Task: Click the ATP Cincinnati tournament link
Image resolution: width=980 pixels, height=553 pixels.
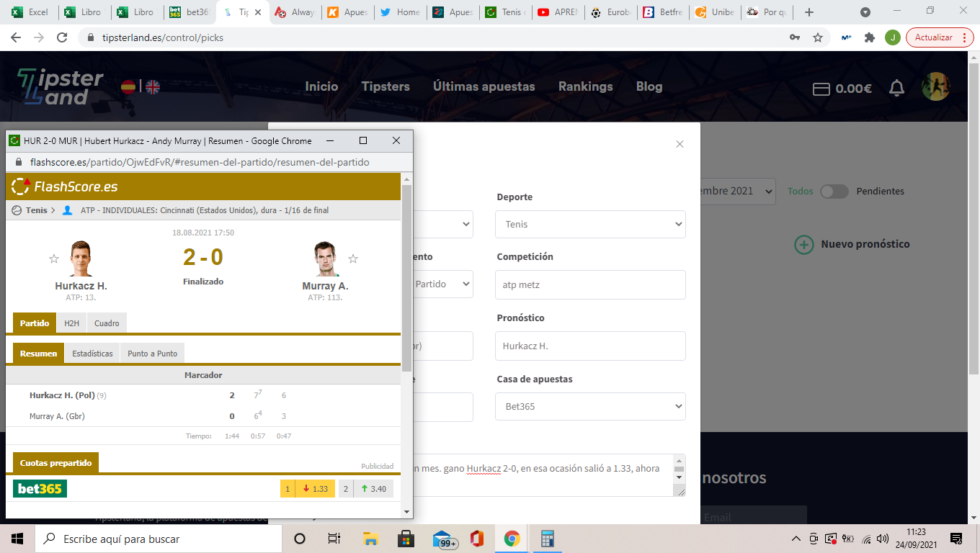Action: coord(205,210)
